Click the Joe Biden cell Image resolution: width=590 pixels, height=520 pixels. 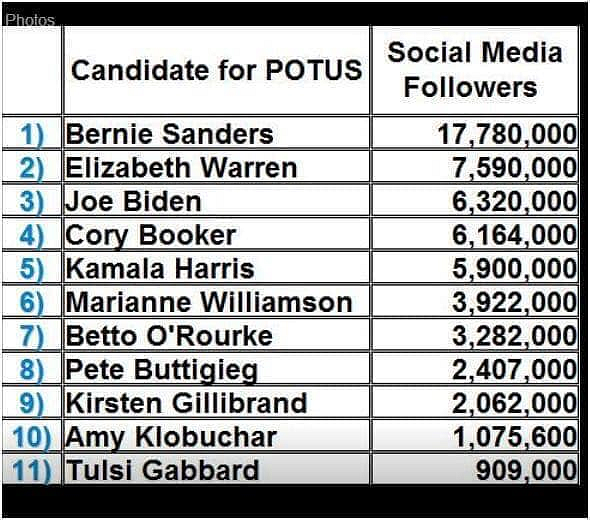click(216, 201)
